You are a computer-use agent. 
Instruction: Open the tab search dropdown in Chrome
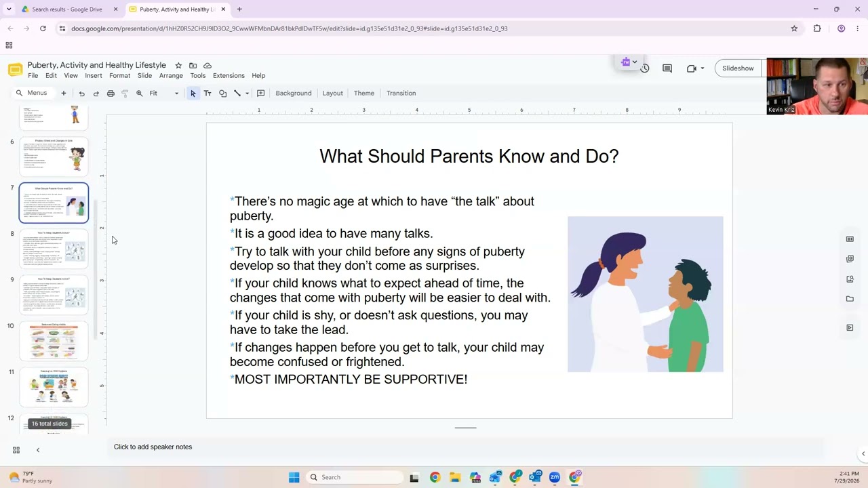pos(9,9)
